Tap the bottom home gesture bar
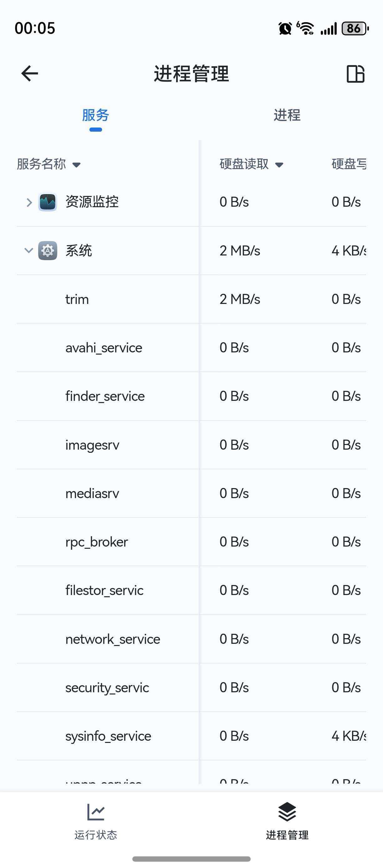 pos(191,859)
